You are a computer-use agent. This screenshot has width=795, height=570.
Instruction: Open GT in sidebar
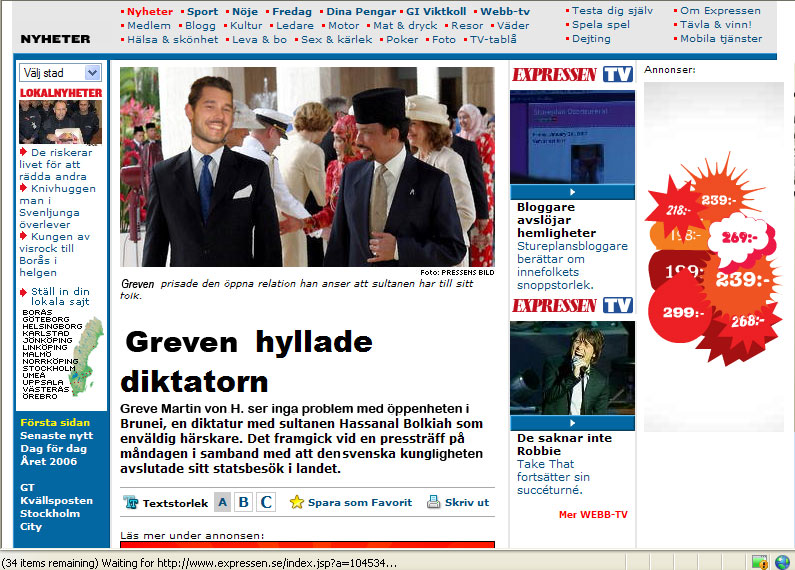27,487
